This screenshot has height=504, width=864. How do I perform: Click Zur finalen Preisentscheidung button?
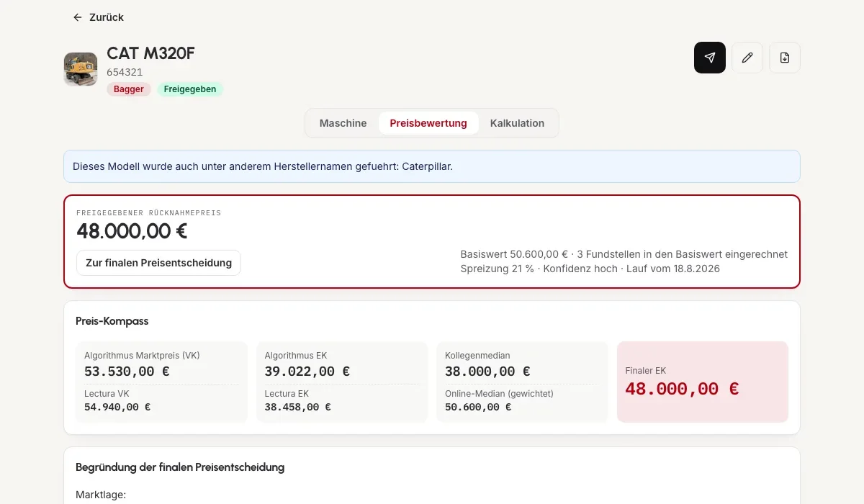158,263
